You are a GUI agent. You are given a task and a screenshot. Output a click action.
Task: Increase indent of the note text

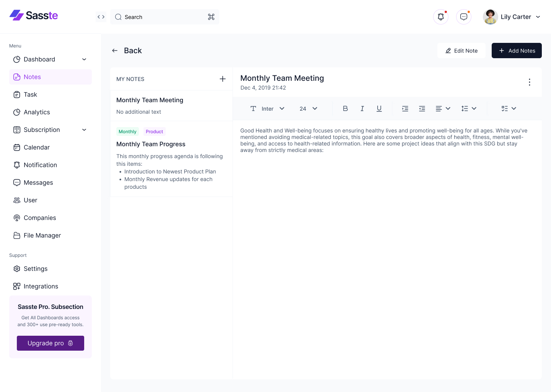405,108
